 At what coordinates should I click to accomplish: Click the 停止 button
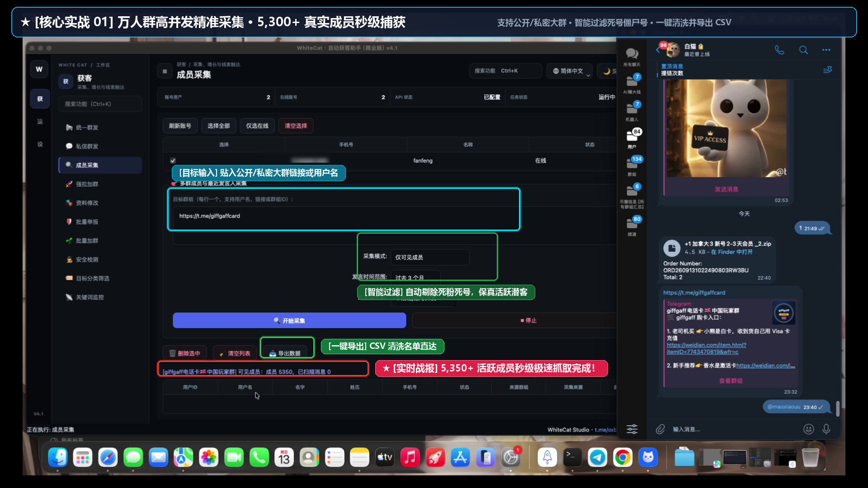[x=514, y=320]
